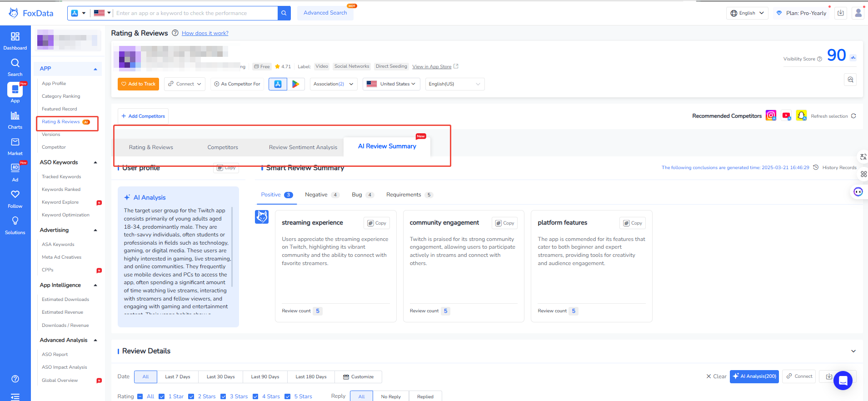The height and width of the screenshot is (401, 868).
Task: Click Refresh selection icon
Action: tap(853, 116)
